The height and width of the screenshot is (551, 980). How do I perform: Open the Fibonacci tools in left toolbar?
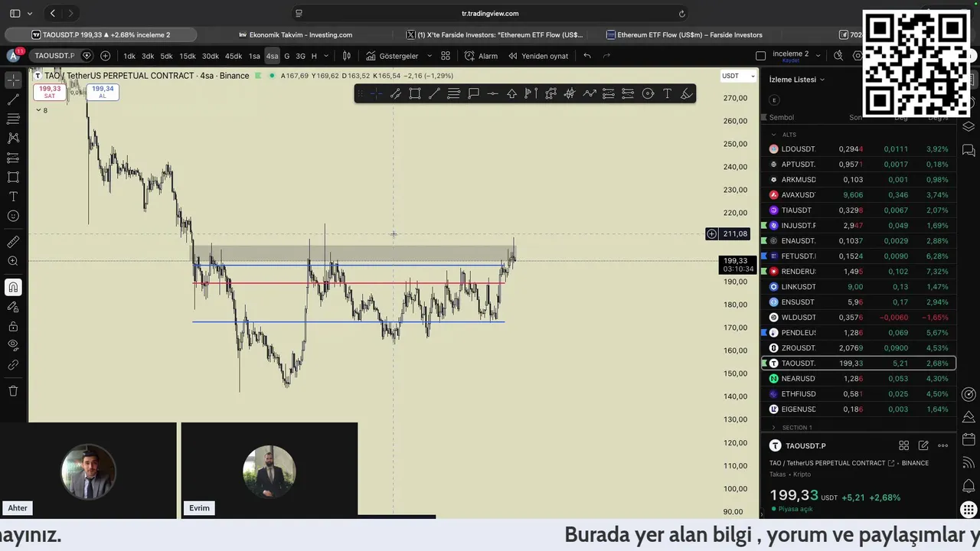coord(13,119)
